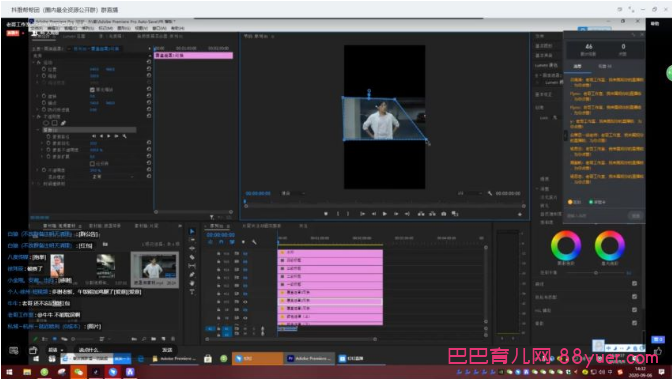
Task: Switch to the Lumetri Scopes tab
Action: (74, 36)
